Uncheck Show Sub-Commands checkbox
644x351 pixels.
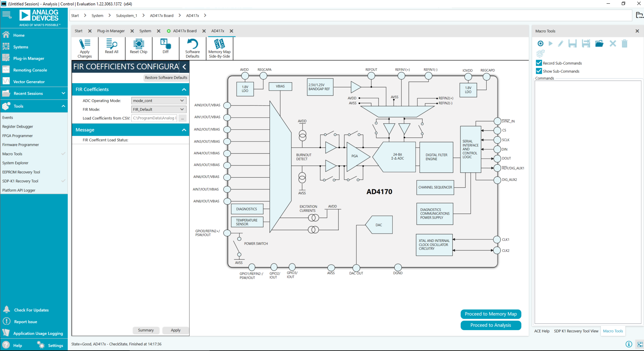pos(539,71)
